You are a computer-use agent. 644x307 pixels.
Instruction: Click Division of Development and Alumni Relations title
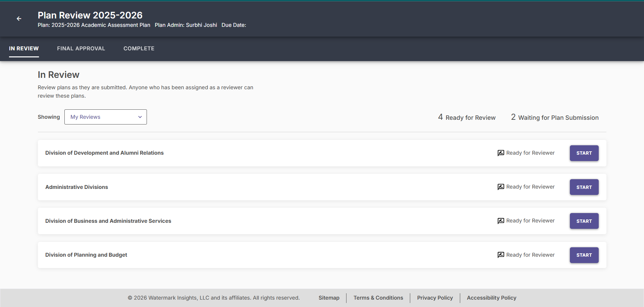(x=104, y=153)
